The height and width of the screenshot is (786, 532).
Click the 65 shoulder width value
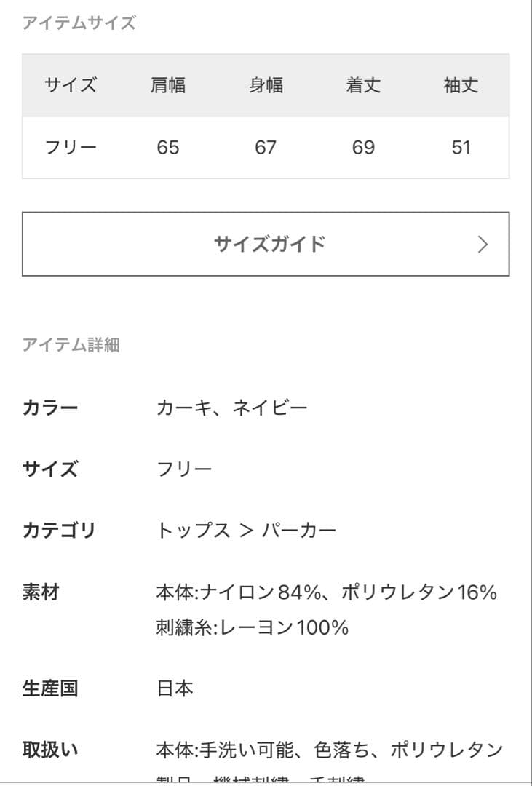pyautogui.click(x=168, y=148)
